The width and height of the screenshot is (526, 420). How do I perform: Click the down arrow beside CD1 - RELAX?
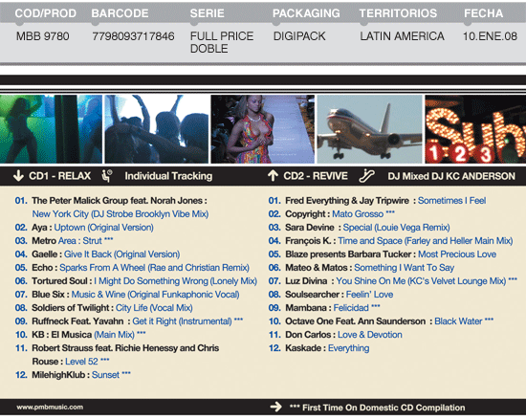[x=18, y=175]
